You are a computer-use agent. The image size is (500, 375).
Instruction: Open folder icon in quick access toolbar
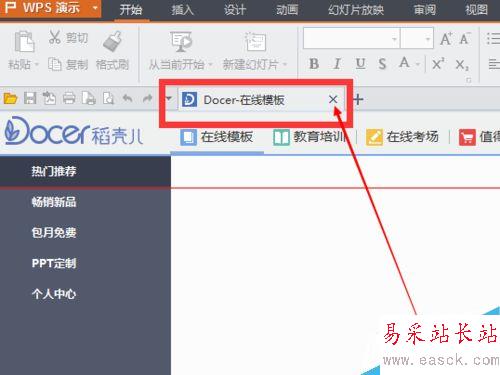click(x=10, y=98)
